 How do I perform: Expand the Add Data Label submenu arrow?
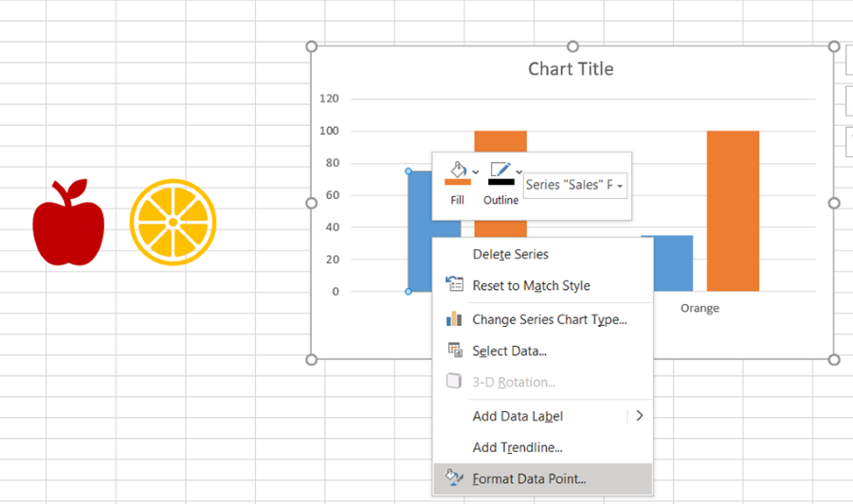(x=640, y=416)
